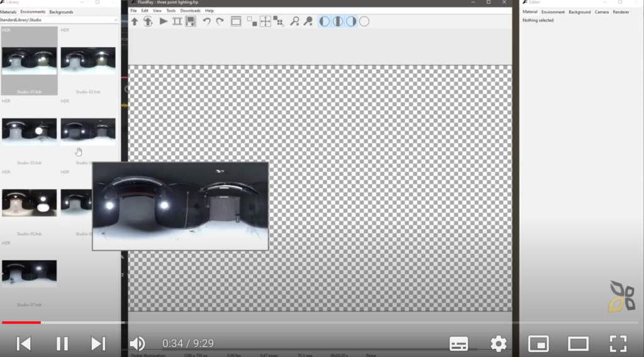
Task: Undo the last action in FluidRay toolbar
Action: pos(206,21)
